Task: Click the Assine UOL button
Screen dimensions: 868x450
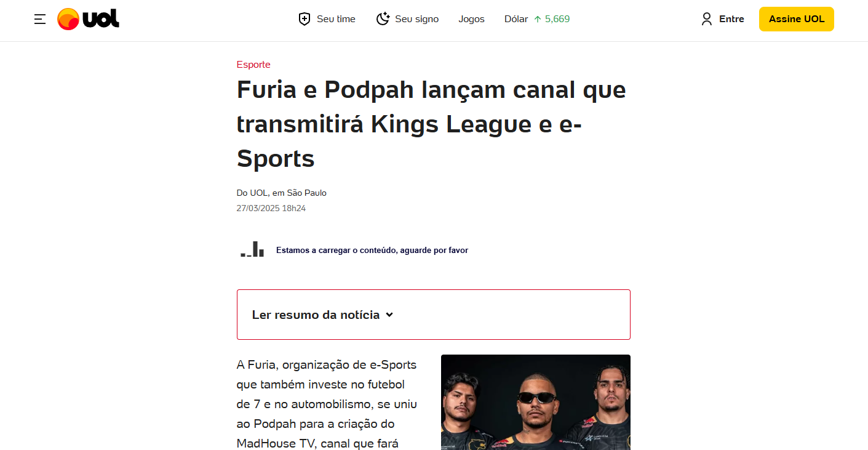Action: [797, 19]
